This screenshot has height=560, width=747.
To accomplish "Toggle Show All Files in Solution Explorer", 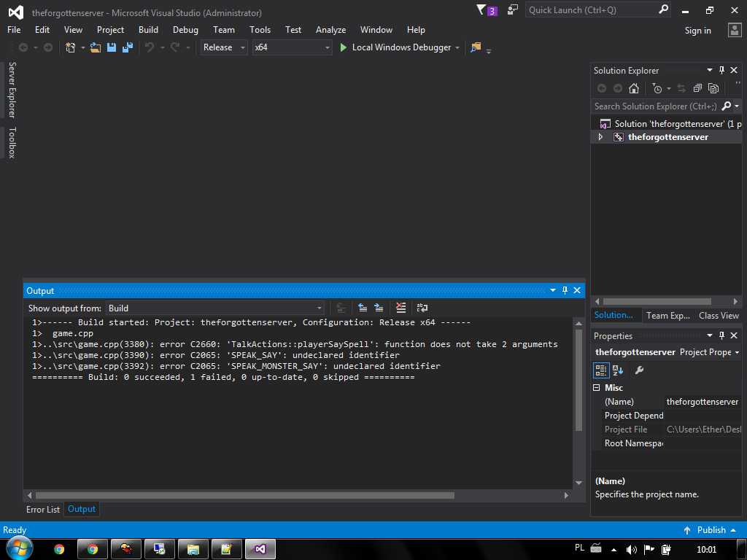I will pyautogui.click(x=713, y=88).
